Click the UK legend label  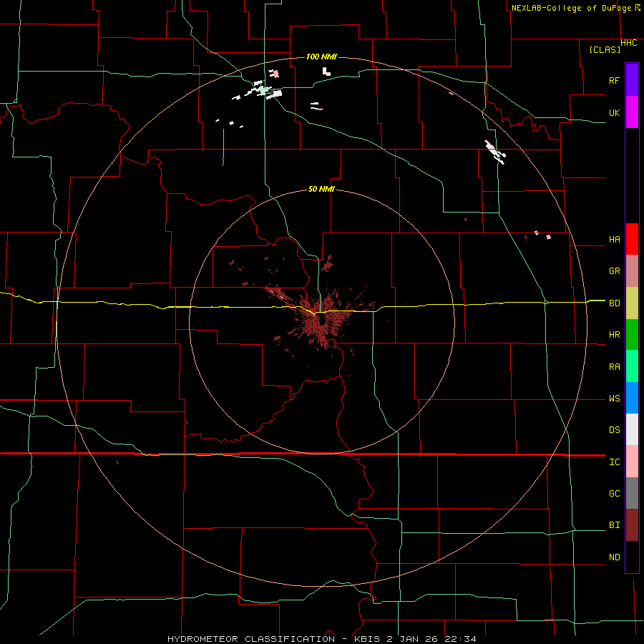coord(615,112)
